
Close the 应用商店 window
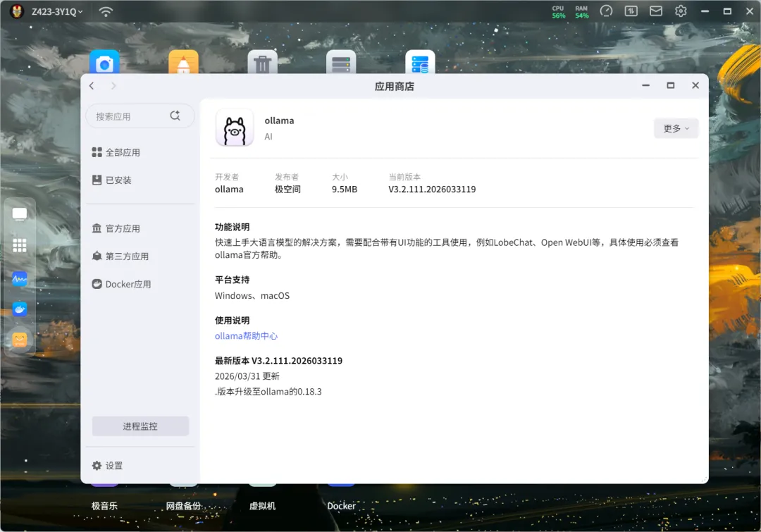[695, 85]
